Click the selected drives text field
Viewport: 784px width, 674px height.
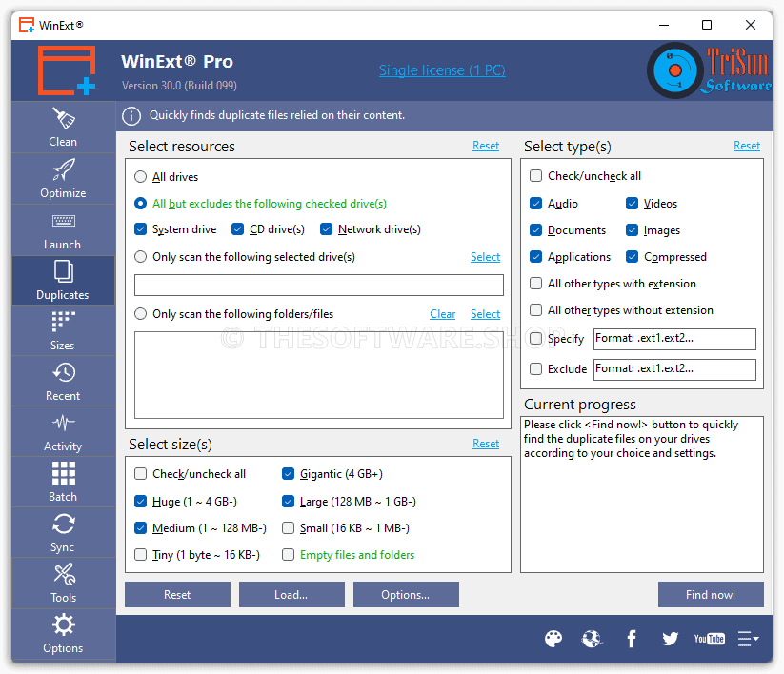click(x=319, y=285)
